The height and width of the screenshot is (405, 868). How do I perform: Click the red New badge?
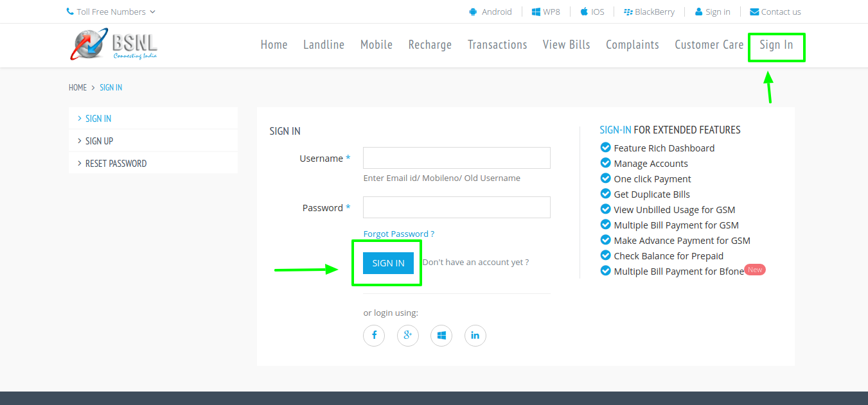[x=755, y=270]
